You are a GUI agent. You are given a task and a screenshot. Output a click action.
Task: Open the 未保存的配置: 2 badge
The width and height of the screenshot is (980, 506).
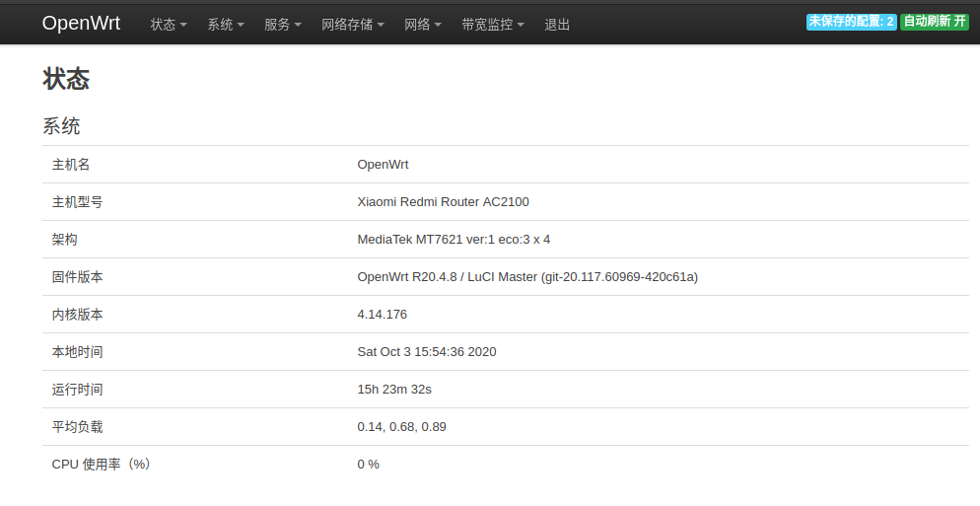click(851, 22)
